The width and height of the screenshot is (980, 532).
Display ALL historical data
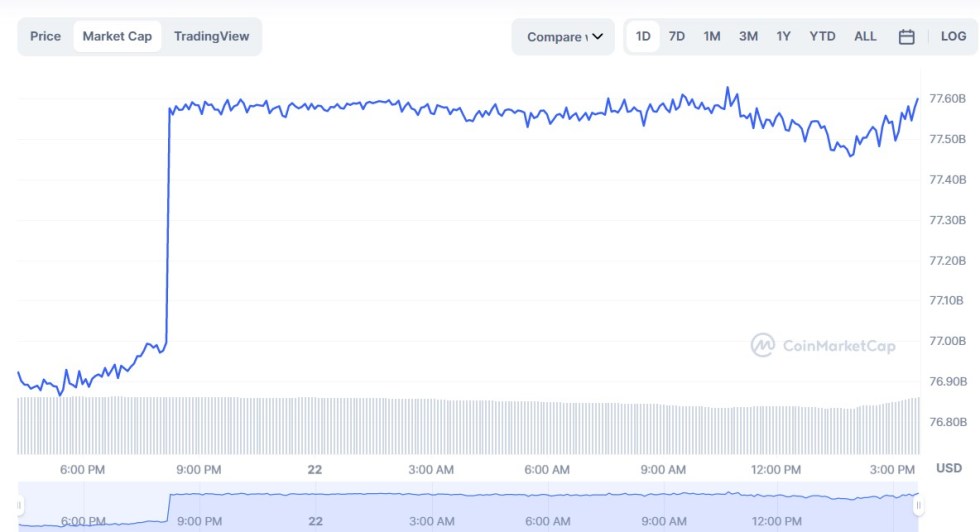pyautogui.click(x=865, y=37)
